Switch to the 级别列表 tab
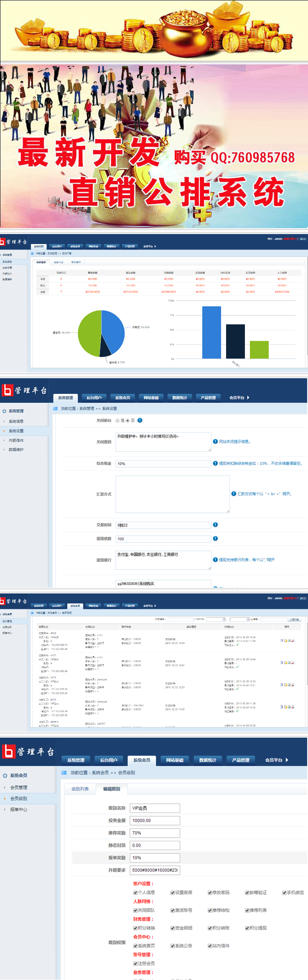308x980 pixels. click(x=80, y=789)
